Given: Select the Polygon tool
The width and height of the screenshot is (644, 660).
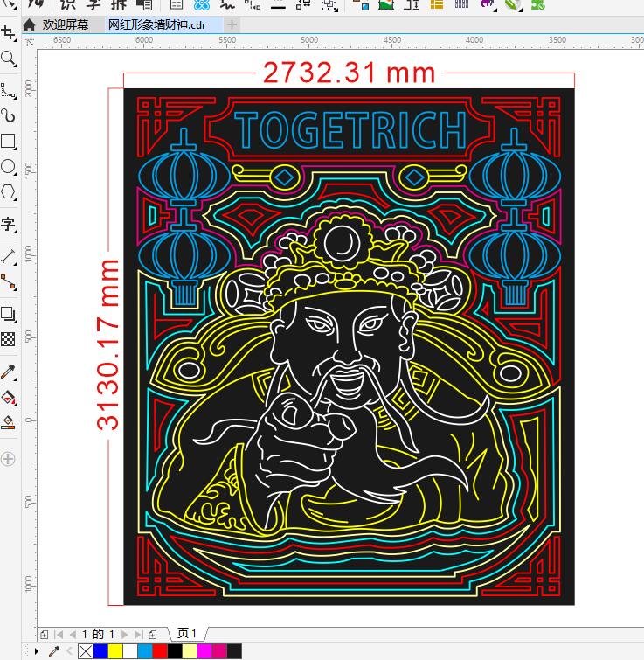Looking at the screenshot, I should click(8, 192).
